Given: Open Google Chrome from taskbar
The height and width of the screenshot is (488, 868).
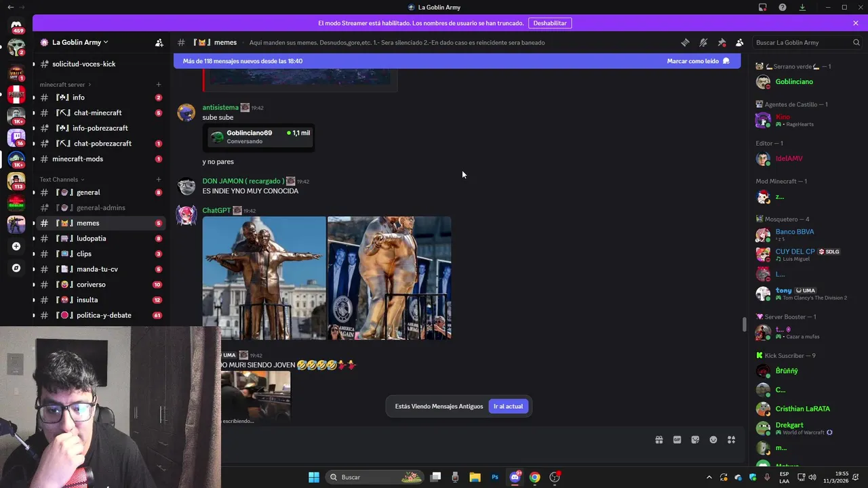Looking at the screenshot, I should [535, 477].
